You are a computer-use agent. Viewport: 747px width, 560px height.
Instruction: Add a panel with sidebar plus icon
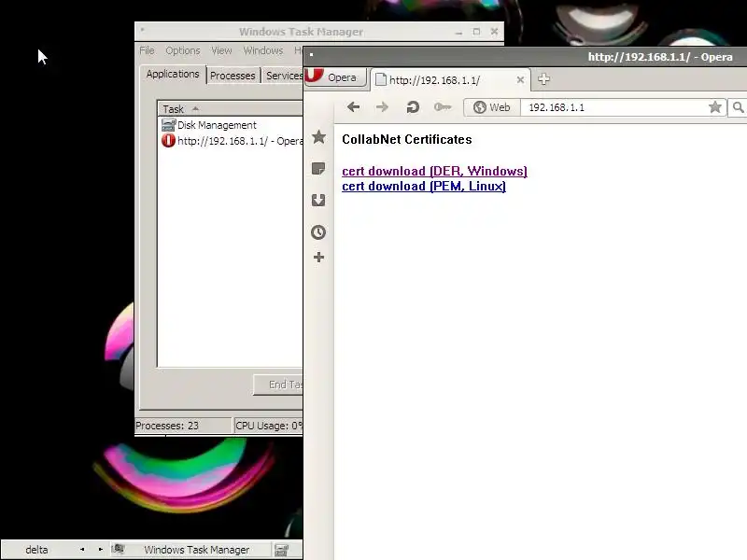click(318, 258)
